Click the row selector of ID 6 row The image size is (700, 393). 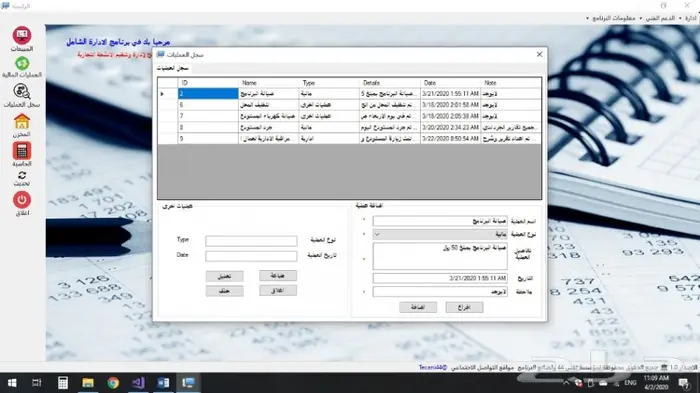pyautogui.click(x=168, y=105)
